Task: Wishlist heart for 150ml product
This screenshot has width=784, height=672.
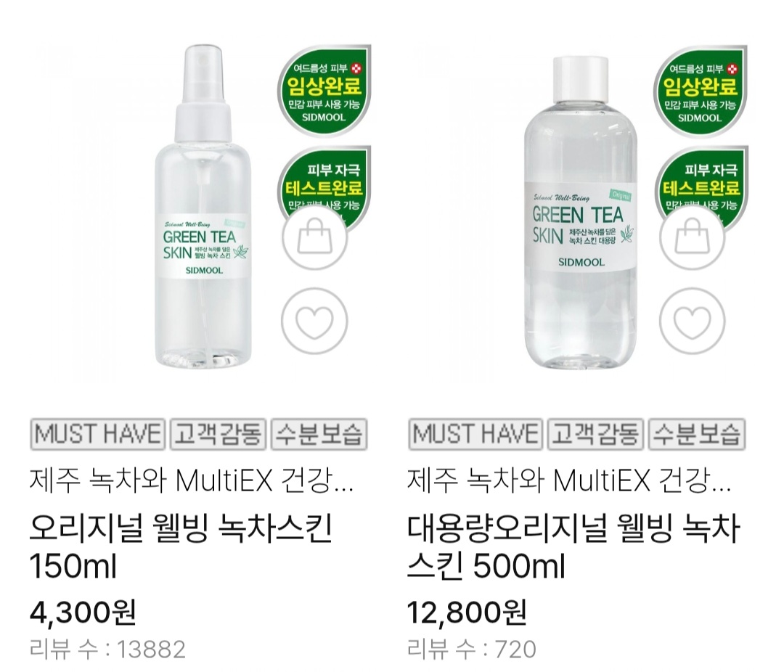Action: click(314, 321)
